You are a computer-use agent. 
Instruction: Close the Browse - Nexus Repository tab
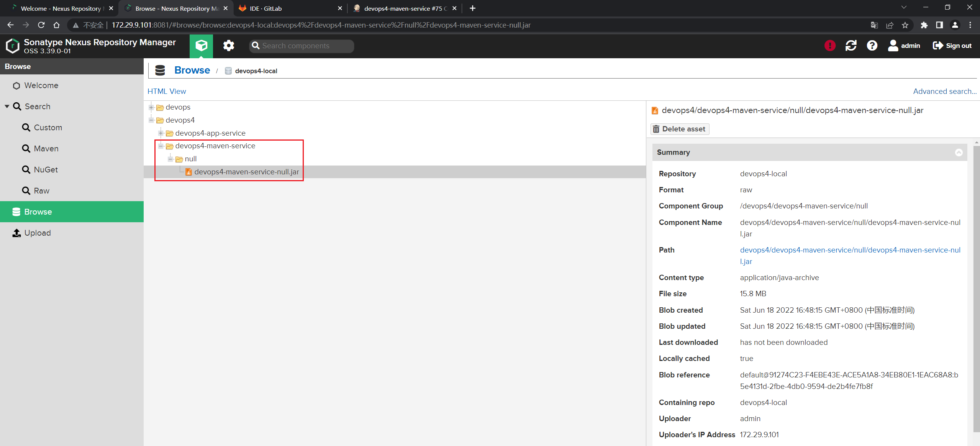[226, 8]
